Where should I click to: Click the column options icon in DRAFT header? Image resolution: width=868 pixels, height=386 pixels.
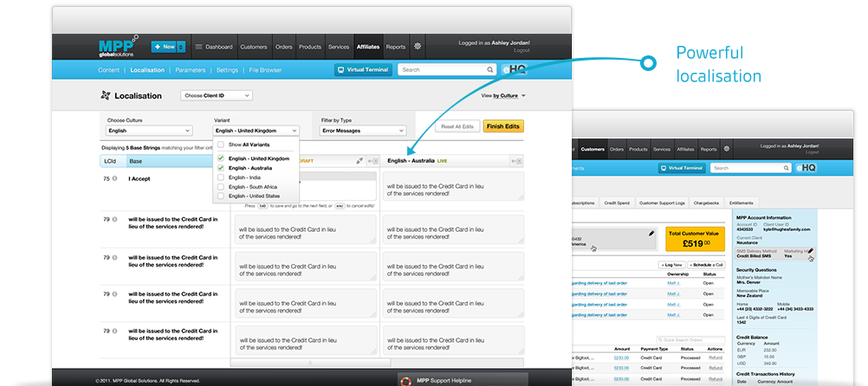coord(373,161)
